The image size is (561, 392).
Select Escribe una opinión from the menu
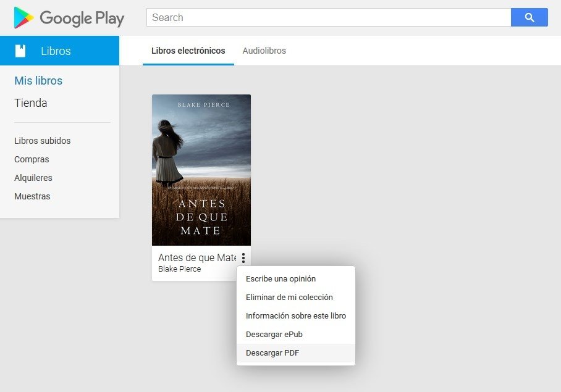[x=296, y=279]
